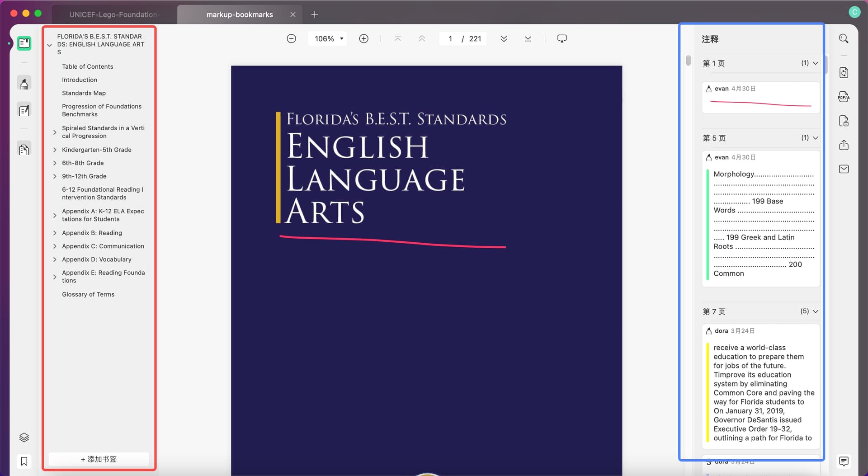Image resolution: width=868 pixels, height=476 pixels.
Task: Click the zoom in plus icon
Action: 363,39
